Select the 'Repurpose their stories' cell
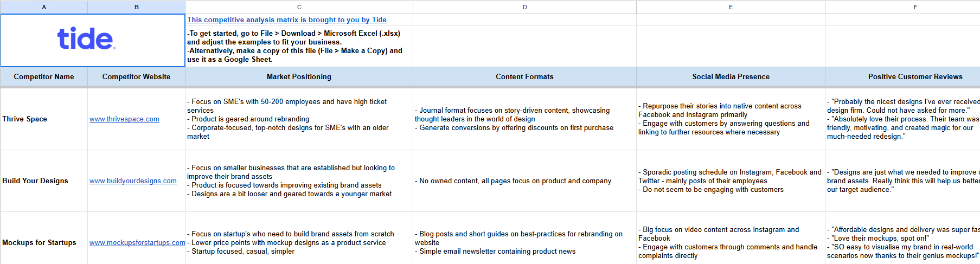Image resolution: width=980 pixels, height=264 pixels. tap(731, 119)
